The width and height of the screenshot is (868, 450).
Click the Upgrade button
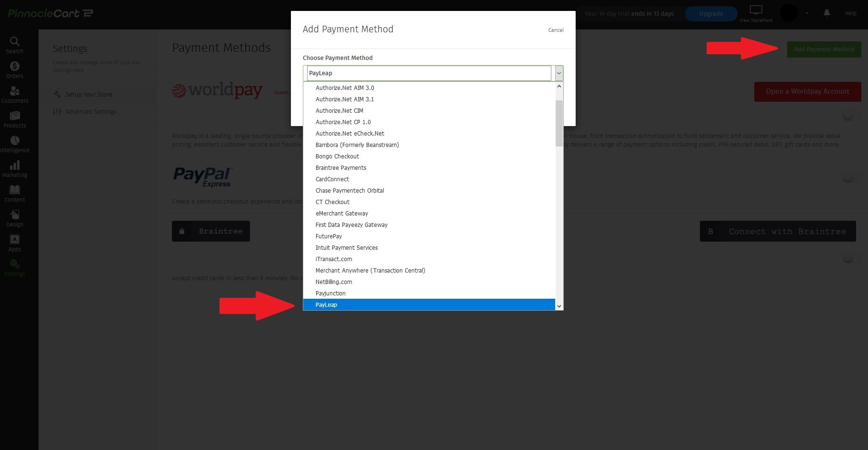pos(711,14)
